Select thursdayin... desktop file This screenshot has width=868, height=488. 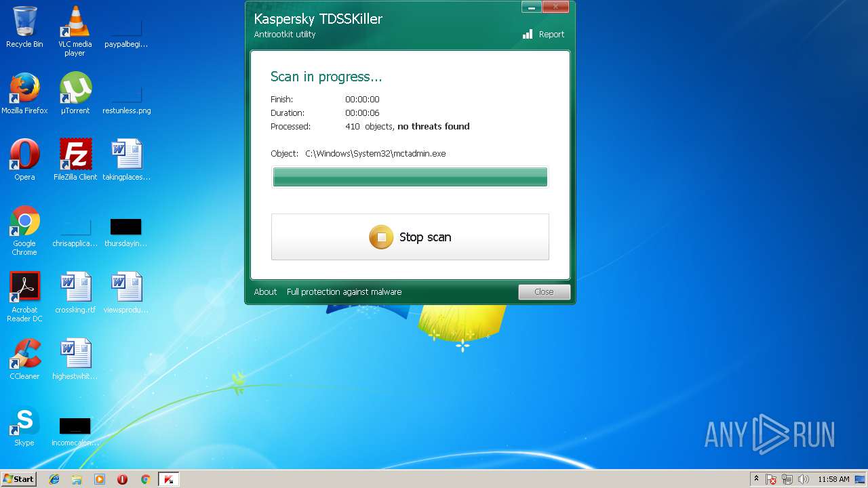(x=126, y=231)
